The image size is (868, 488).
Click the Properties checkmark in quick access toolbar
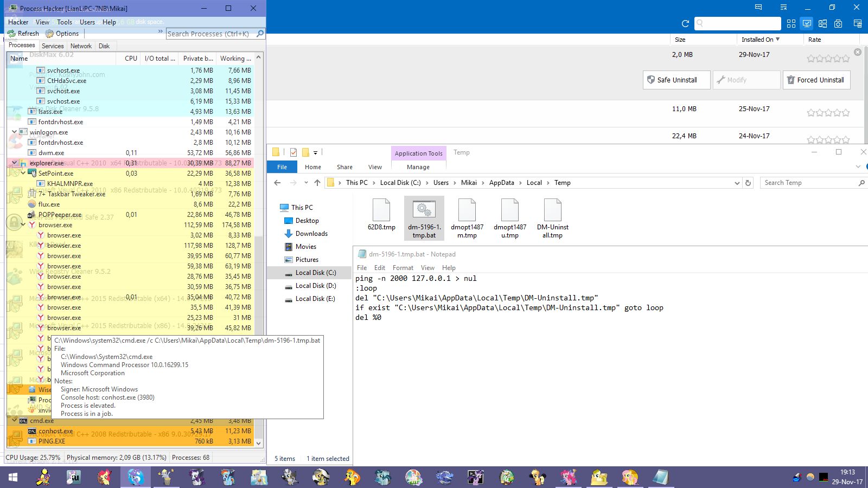click(x=293, y=152)
